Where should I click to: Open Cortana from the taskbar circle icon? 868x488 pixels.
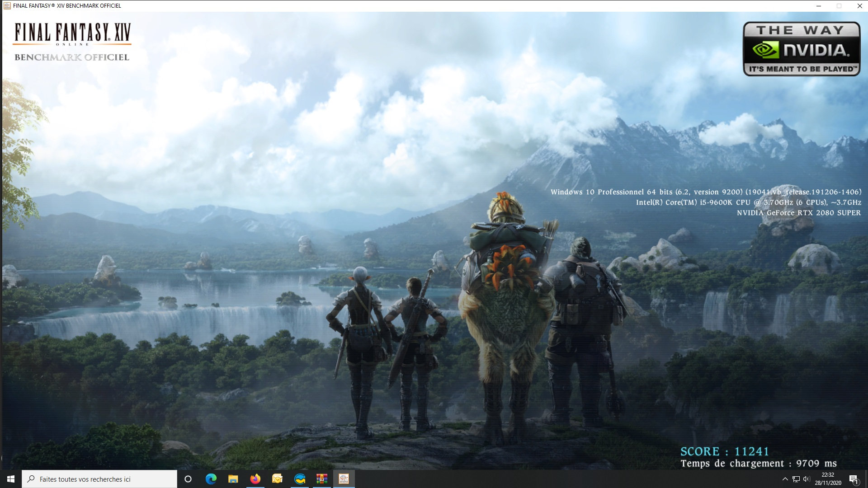(188, 479)
